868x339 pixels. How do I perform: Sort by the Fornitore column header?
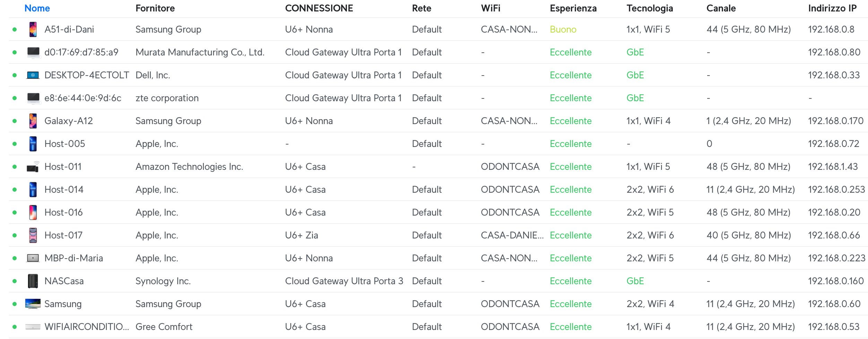click(155, 8)
